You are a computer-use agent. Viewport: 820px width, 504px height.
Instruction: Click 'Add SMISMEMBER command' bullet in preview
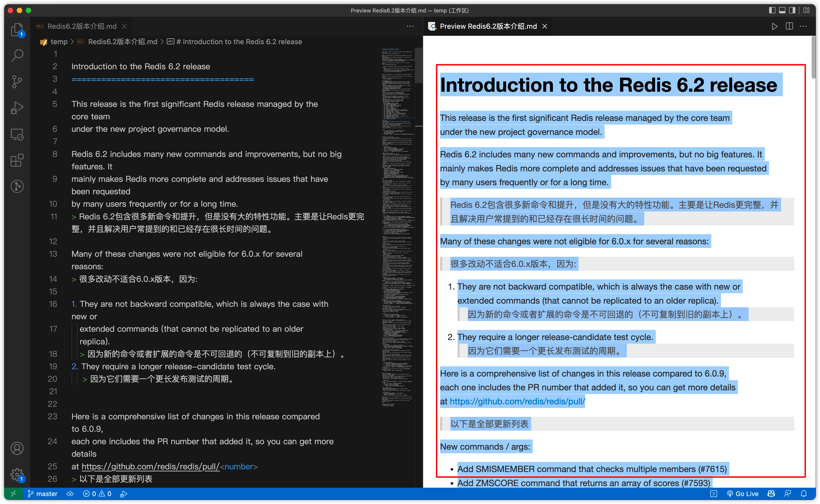(x=592, y=469)
